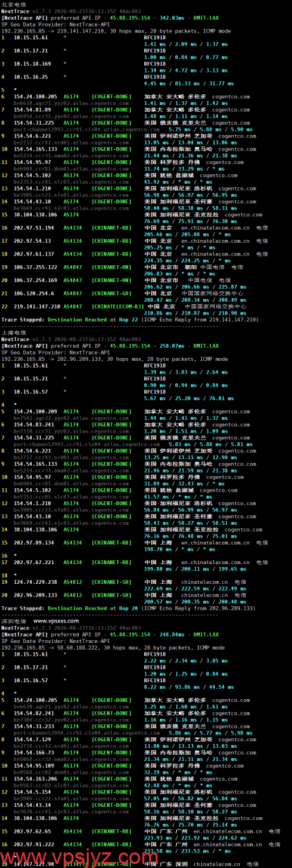Viewport: 292px width, 868px height.
Task: Select hop IP 202.97.61.137
Action: 33,253
